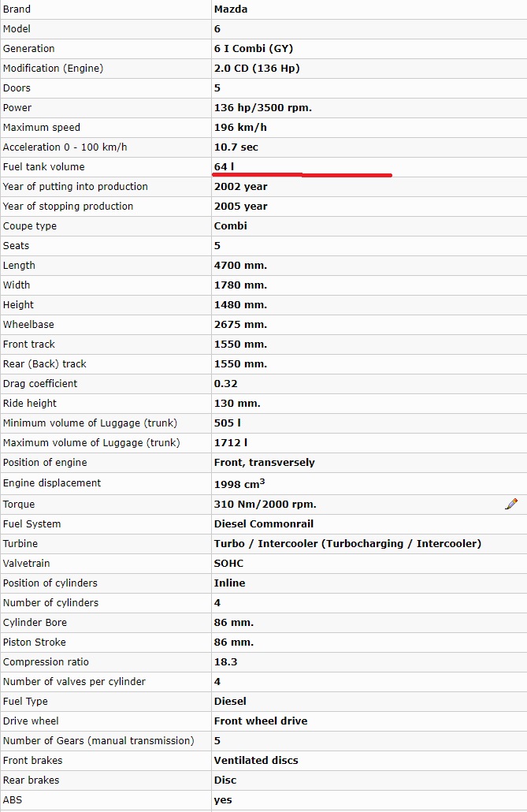Click the 'yes' ABS value
Image resolution: width=527 pixels, height=812 pixels.
click(x=223, y=800)
